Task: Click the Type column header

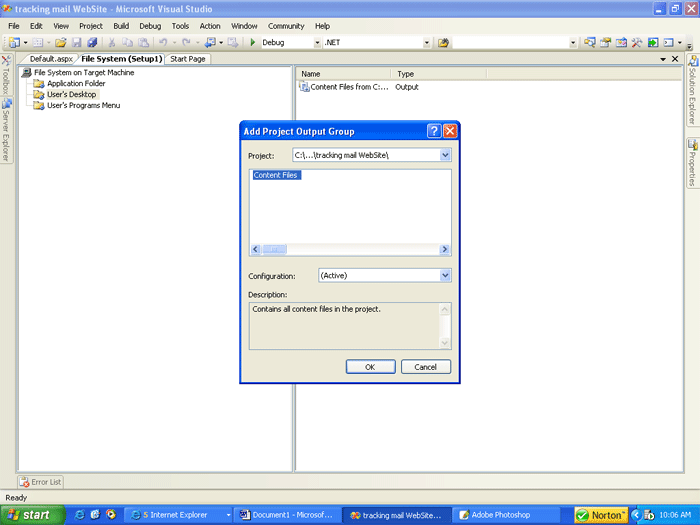Action: pyautogui.click(x=439, y=74)
